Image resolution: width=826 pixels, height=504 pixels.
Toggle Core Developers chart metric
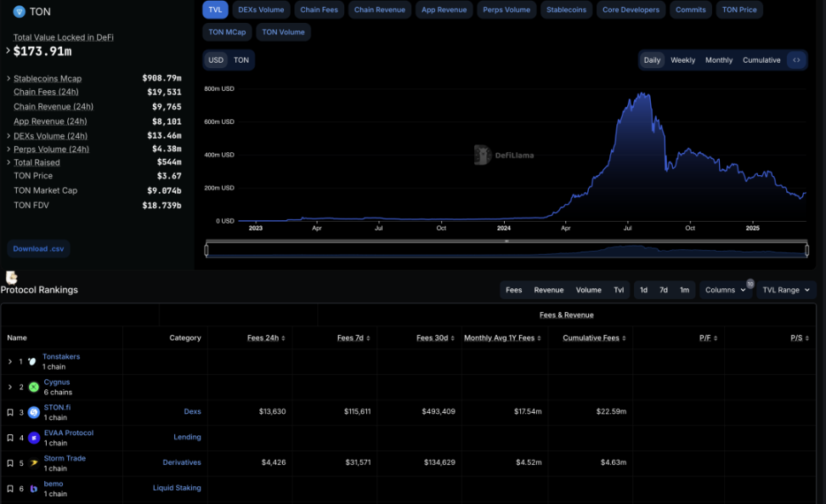[631, 9]
